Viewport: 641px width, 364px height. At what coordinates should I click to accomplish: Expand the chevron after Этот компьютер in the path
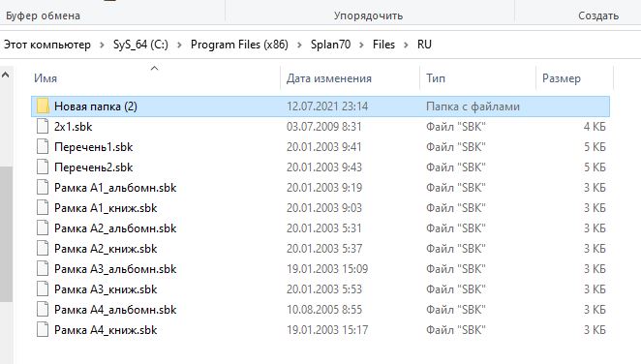102,45
